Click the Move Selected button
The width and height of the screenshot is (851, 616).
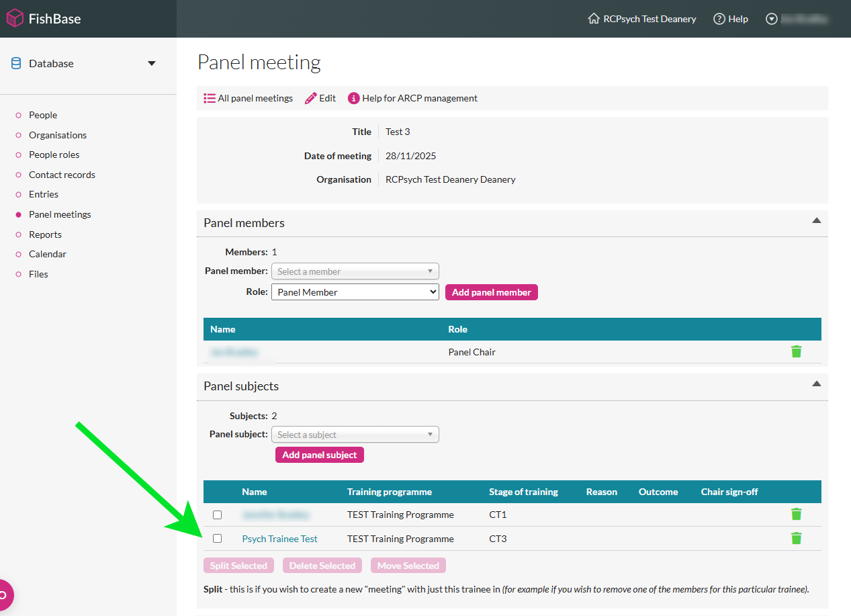tap(408, 566)
